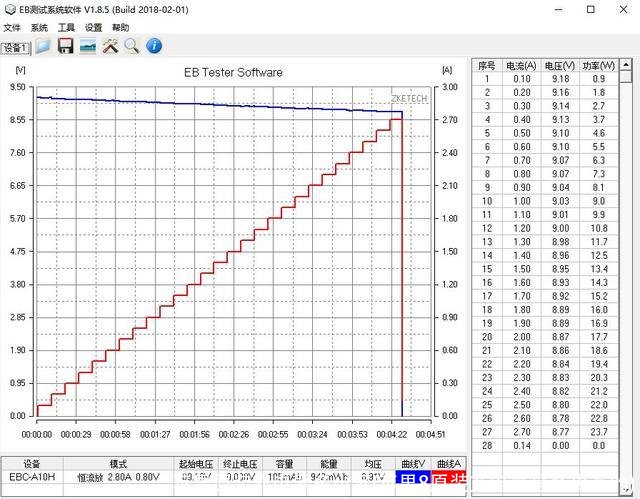Select the 设备1 device tab
The image size is (640, 499).
(16, 47)
